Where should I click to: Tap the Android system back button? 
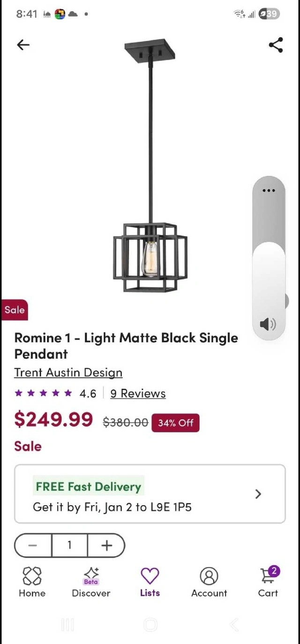pos(233,624)
